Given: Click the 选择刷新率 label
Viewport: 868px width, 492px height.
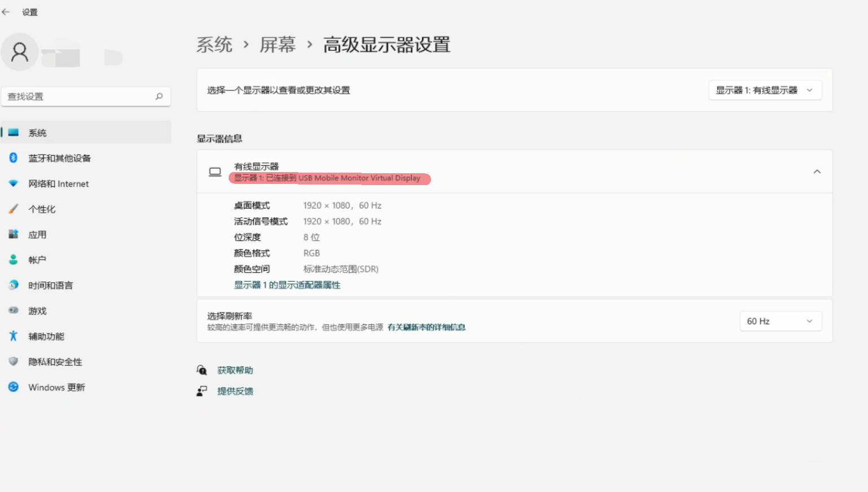Looking at the screenshot, I should (x=230, y=316).
